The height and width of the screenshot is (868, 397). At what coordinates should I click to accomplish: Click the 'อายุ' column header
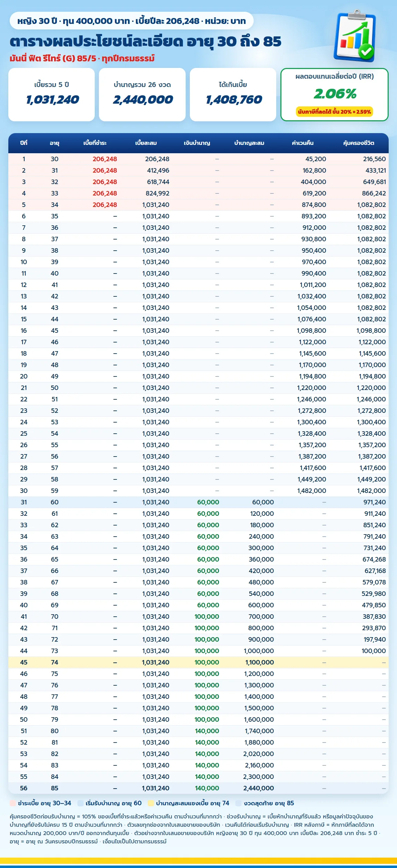54,143
